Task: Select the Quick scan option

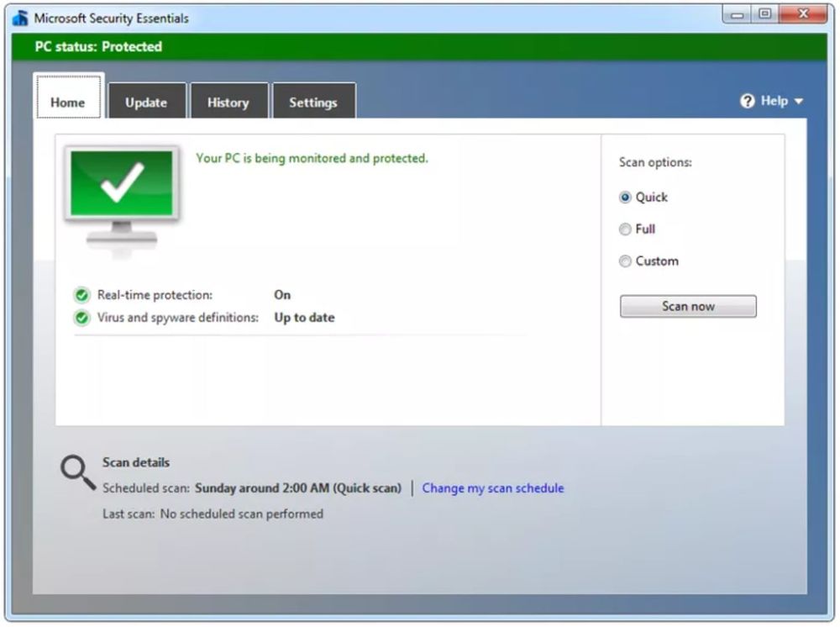Action: click(625, 198)
